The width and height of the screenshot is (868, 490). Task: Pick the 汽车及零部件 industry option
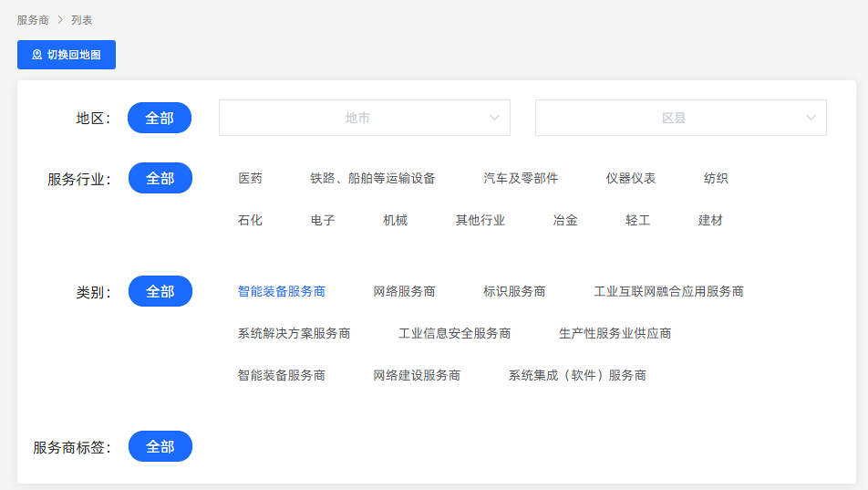521,178
